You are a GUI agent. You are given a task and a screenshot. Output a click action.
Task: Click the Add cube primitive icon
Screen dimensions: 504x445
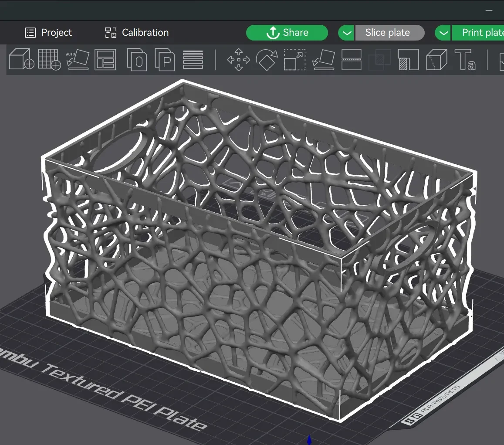coord(21,59)
